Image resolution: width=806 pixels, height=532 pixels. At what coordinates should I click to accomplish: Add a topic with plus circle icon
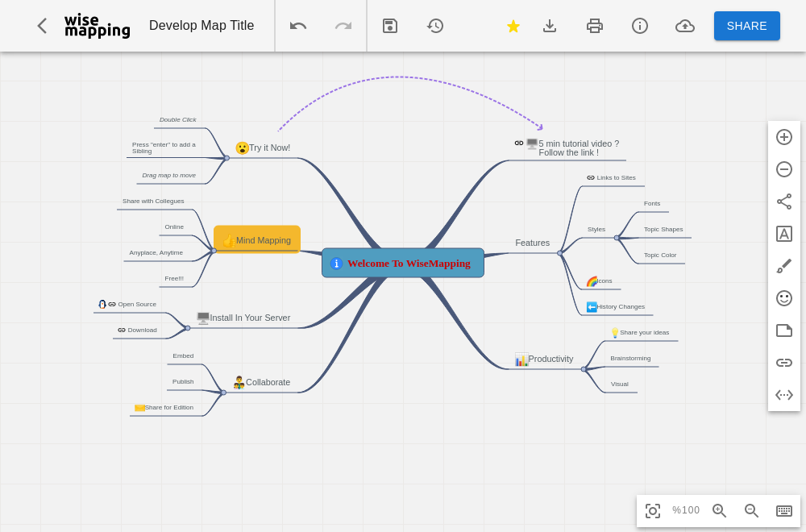tap(784, 137)
